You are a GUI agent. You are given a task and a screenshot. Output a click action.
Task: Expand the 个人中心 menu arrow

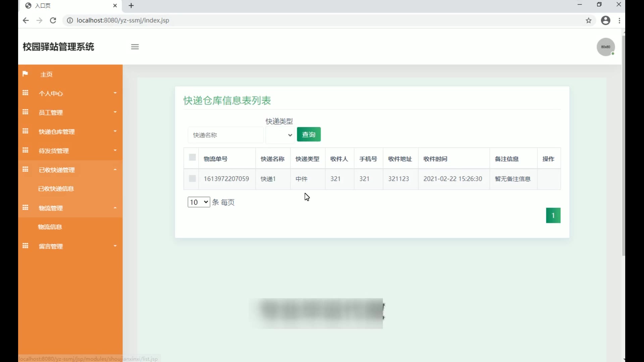coord(115,93)
